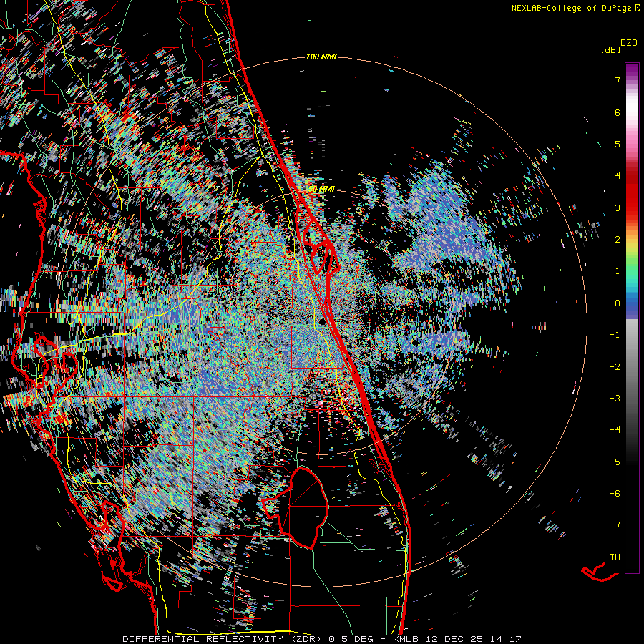Select the positive 5 scale label
Viewport: 644px width, 644px height.
tap(618, 144)
